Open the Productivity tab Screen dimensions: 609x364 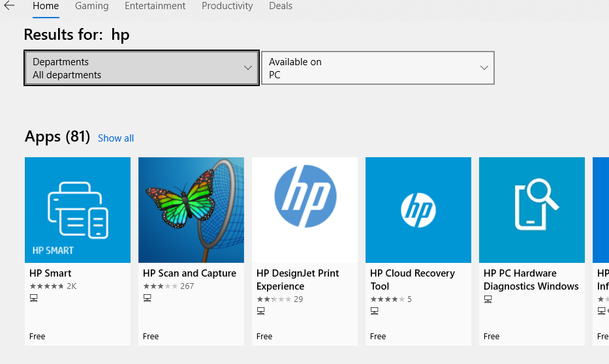coord(227,6)
